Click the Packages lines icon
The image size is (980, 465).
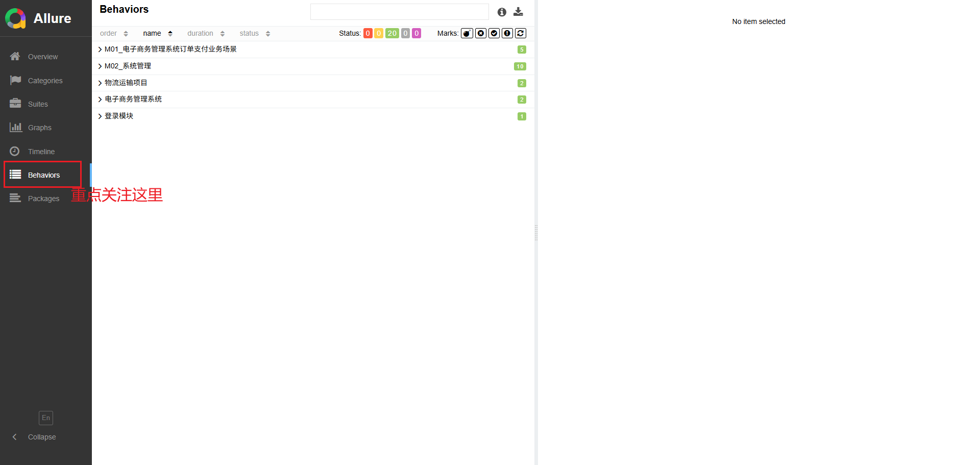pyautogui.click(x=15, y=198)
